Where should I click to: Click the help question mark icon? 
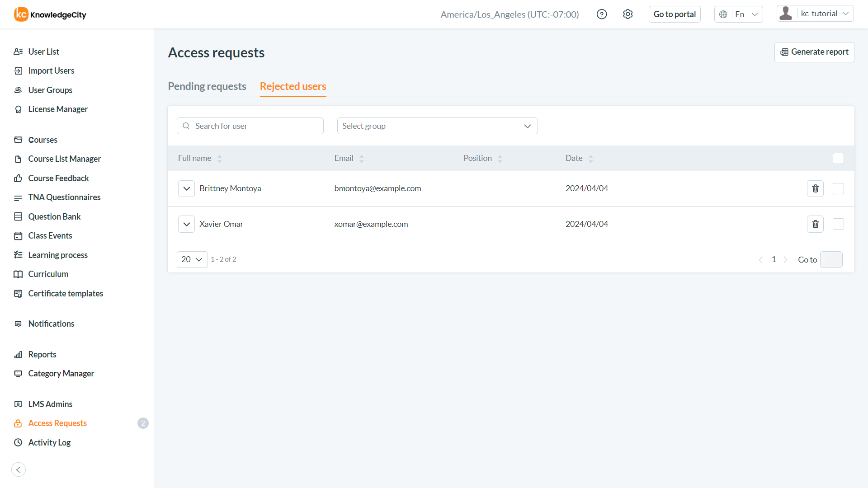pyautogui.click(x=602, y=14)
